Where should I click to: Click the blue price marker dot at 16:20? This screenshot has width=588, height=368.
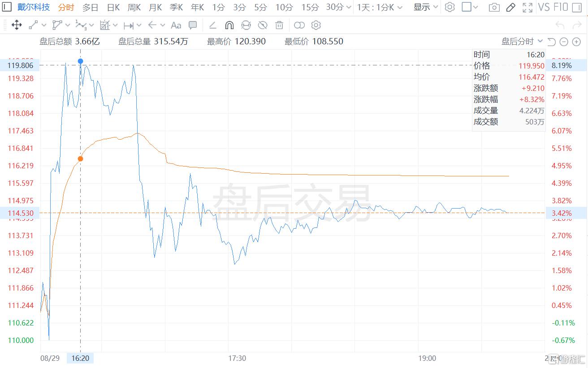[x=80, y=61]
